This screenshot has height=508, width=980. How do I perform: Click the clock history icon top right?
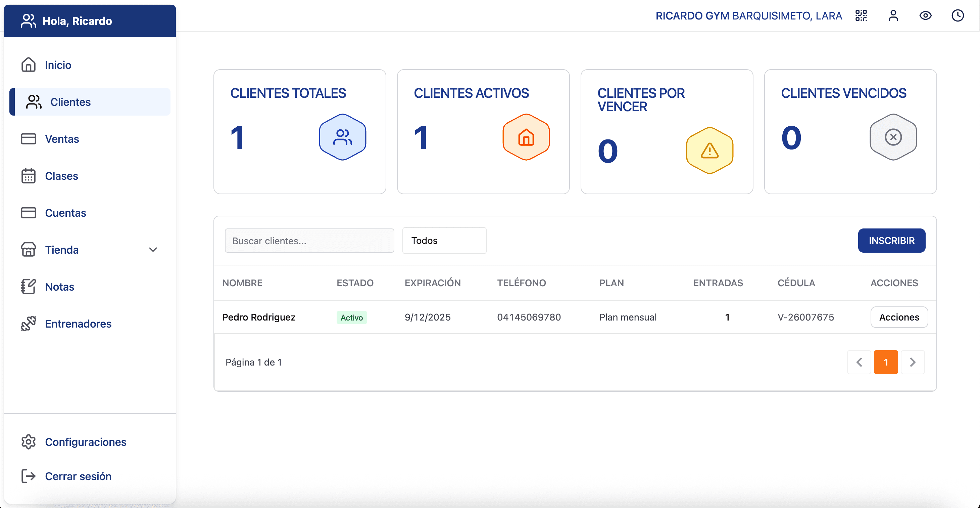point(958,15)
